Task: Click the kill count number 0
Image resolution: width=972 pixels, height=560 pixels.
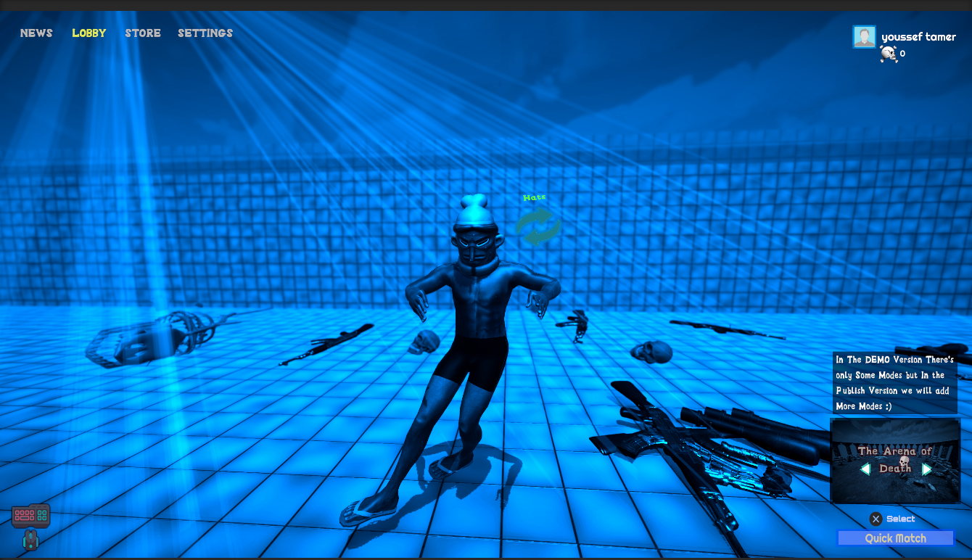Action: [903, 54]
